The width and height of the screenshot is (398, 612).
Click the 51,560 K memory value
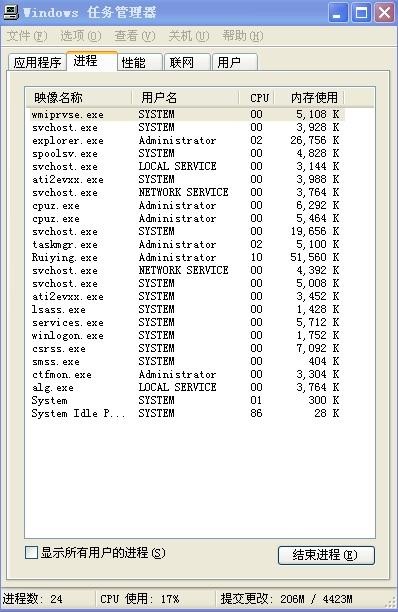tap(314, 258)
